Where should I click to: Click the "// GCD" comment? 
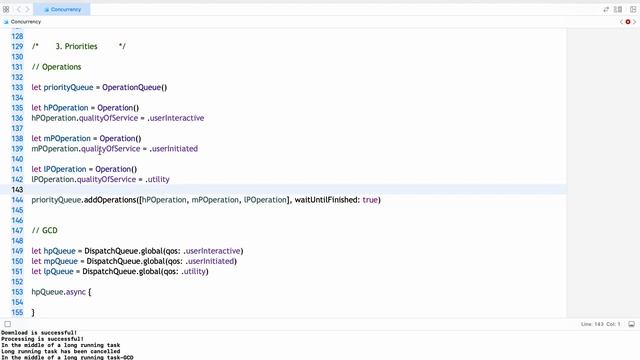[x=44, y=231]
